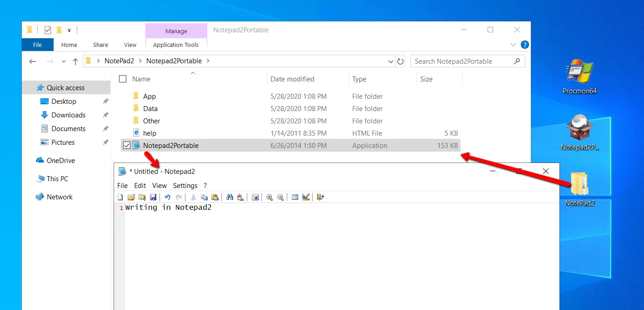Undo the last edit in Notepad2
Viewport: 644px width, 310px height.
tap(168, 197)
